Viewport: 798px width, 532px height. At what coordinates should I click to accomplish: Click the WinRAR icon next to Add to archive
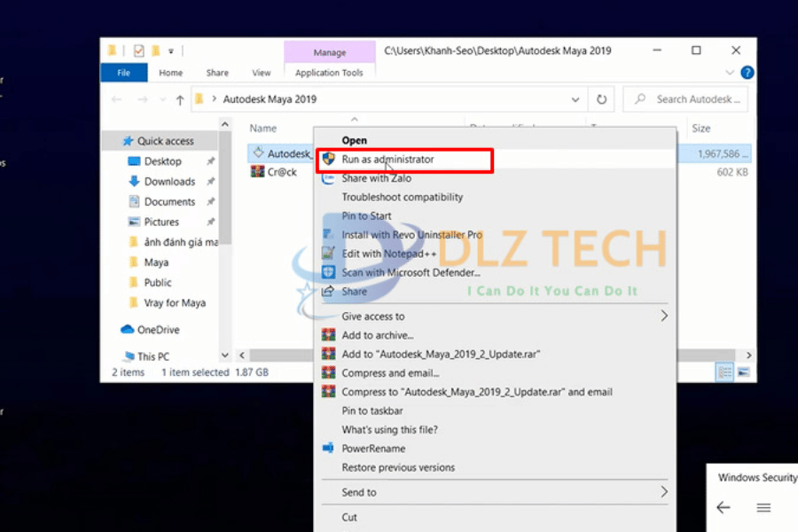[328, 335]
